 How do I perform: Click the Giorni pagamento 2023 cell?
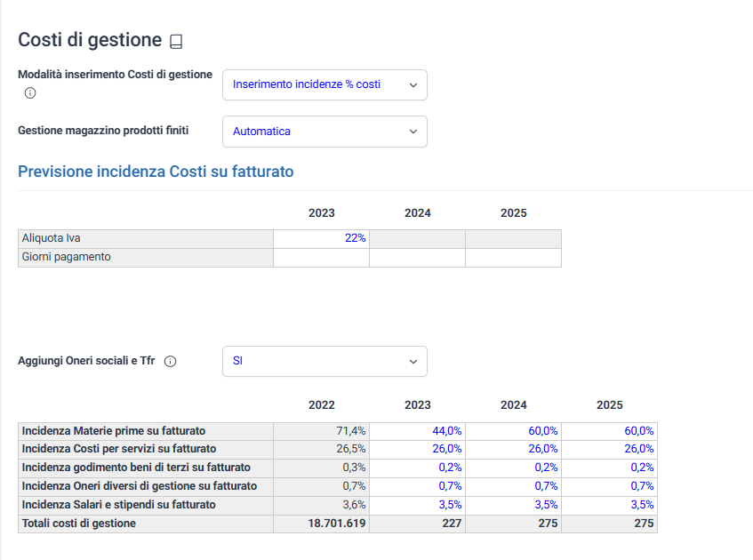[x=321, y=257]
